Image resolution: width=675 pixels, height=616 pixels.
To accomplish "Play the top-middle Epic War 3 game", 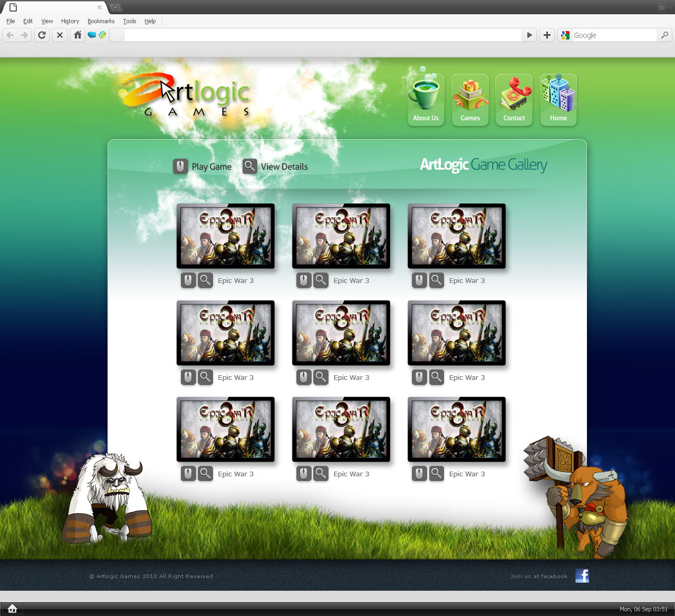I will click(304, 280).
